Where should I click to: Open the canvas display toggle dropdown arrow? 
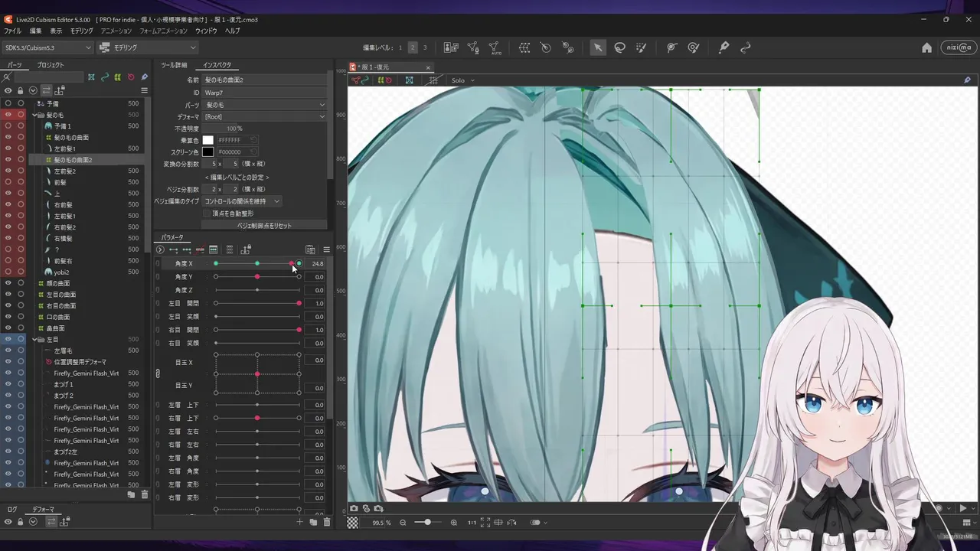[547, 523]
